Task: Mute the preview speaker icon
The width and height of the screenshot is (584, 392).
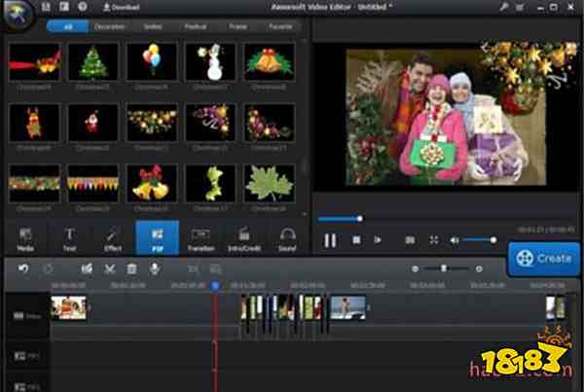Action: 455,239
